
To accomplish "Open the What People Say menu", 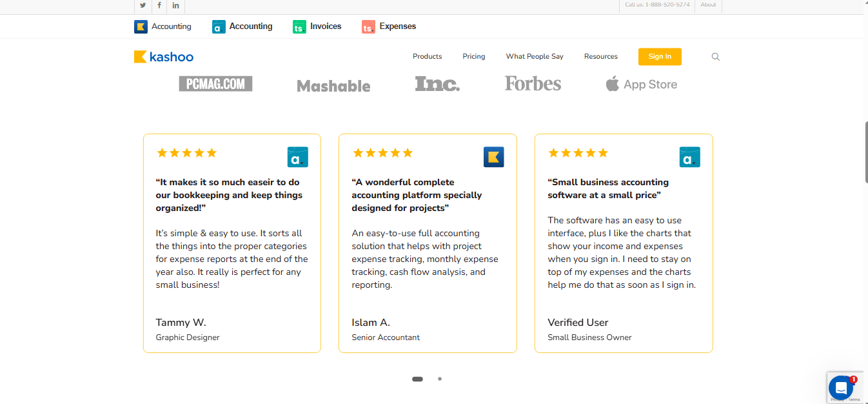I will tap(534, 57).
